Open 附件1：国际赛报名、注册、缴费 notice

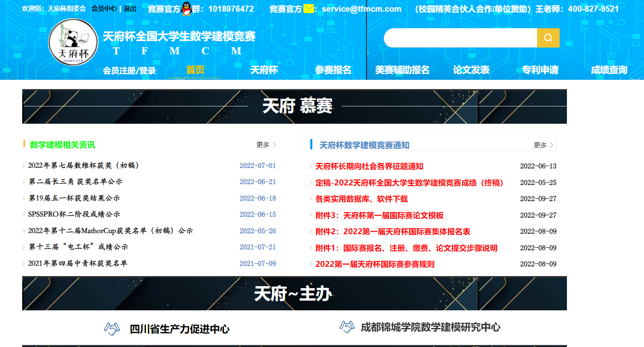(406, 248)
